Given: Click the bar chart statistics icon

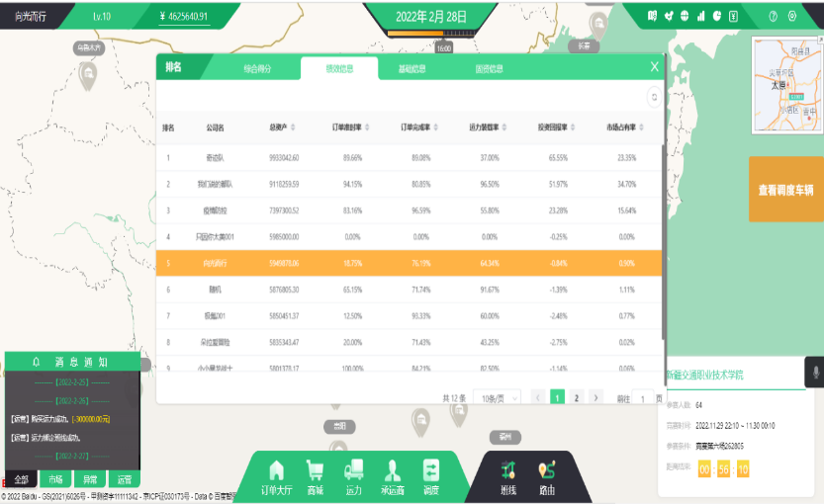Looking at the screenshot, I should [x=701, y=16].
